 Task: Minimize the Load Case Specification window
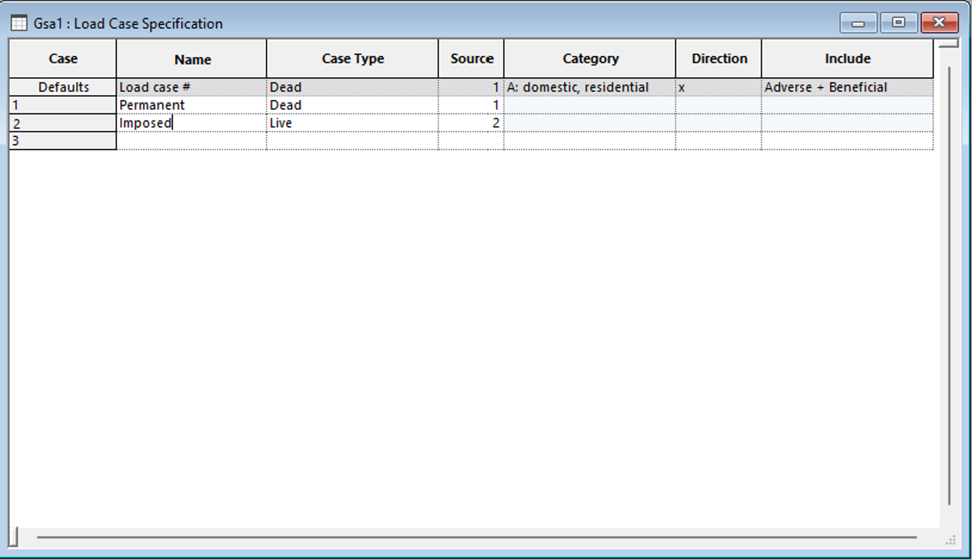click(x=858, y=23)
